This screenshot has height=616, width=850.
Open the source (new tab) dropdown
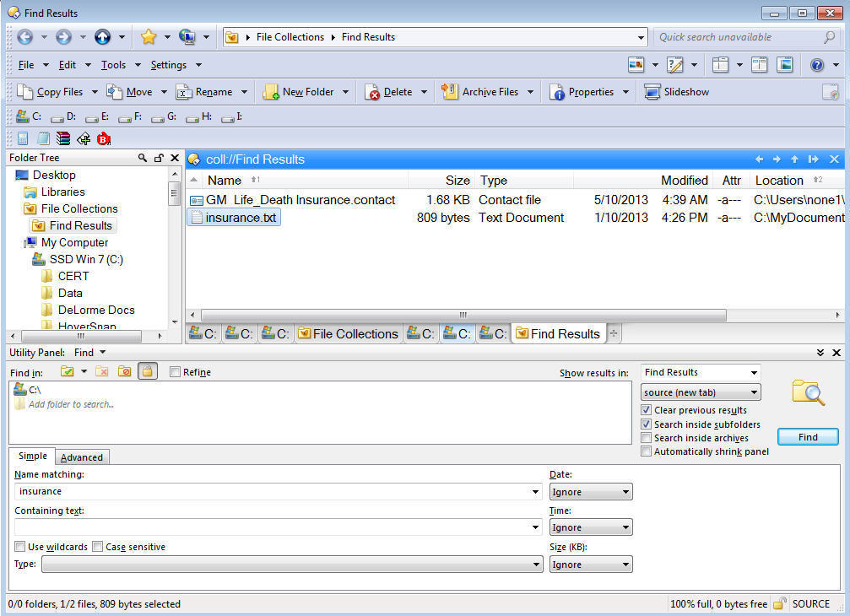(x=701, y=392)
